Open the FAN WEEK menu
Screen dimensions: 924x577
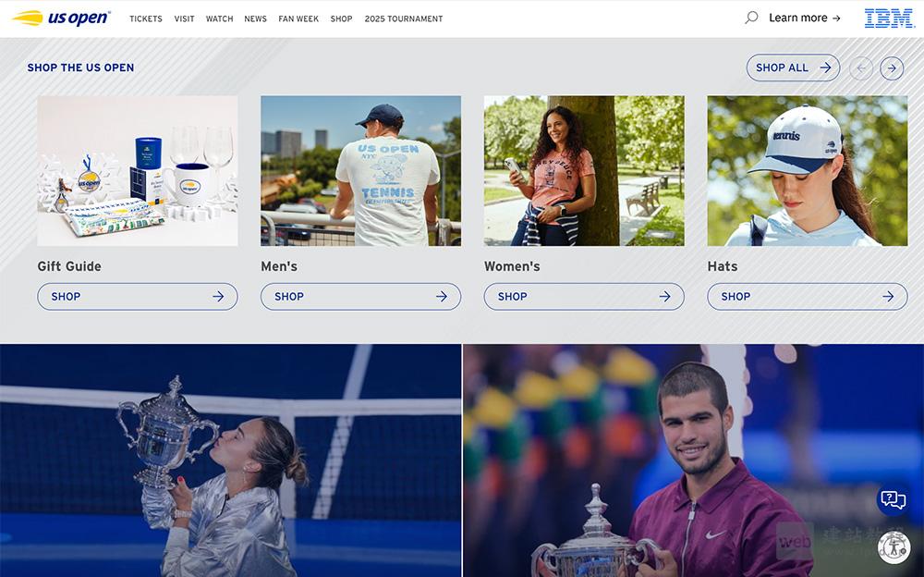tap(298, 18)
